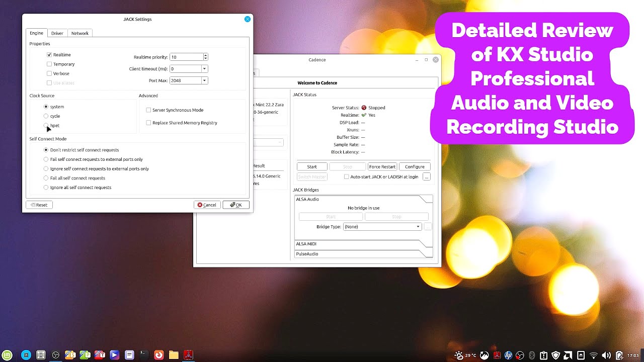Click the removable drives eject icon
Image resolution: width=644 pixels, height=362 pixels.
[581, 355]
